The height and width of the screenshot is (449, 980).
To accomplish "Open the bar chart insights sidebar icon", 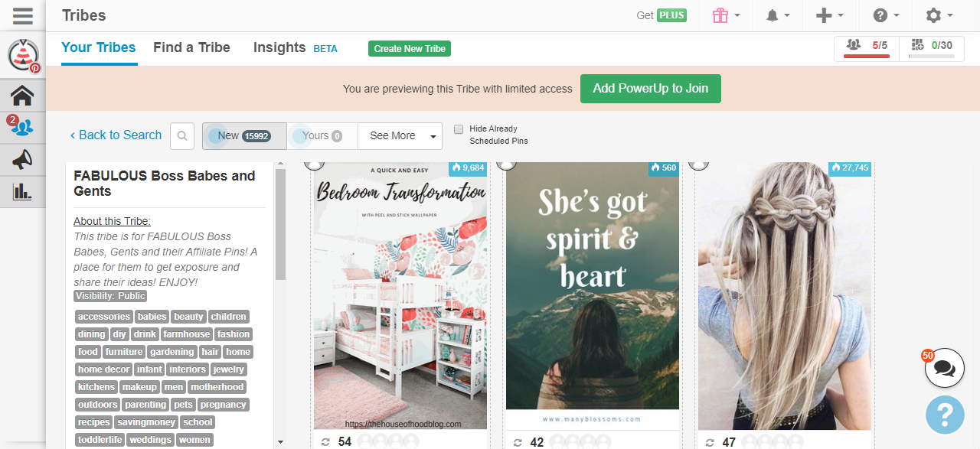I will (x=22, y=191).
